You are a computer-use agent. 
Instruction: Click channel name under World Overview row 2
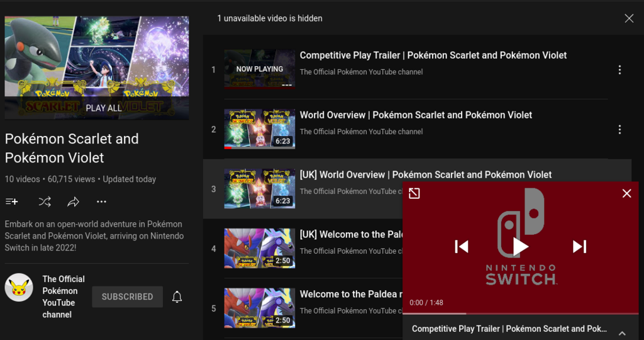(x=361, y=132)
